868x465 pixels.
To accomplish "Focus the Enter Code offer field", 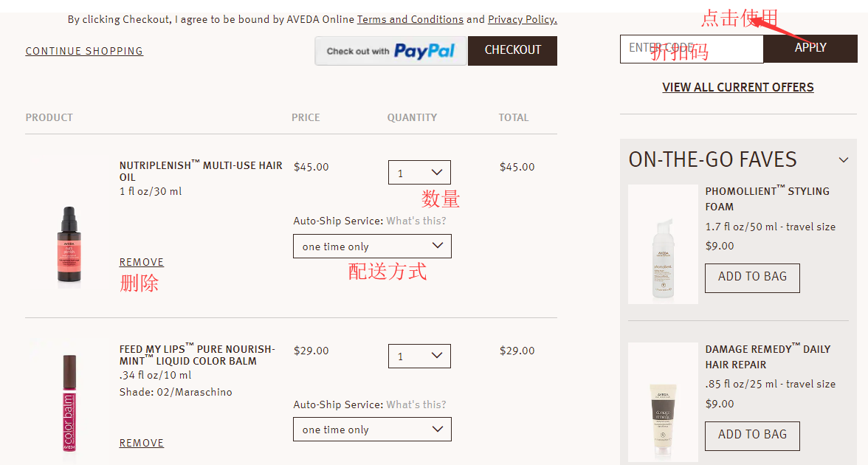I will click(691, 49).
